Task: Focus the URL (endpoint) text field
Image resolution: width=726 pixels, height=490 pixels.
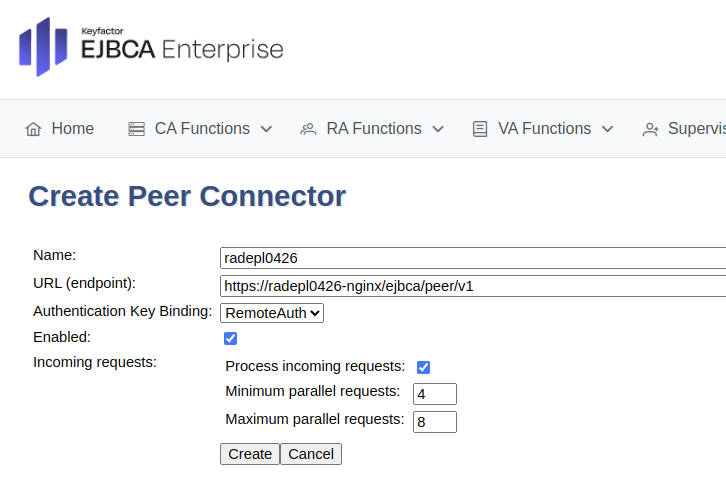Action: [472, 286]
